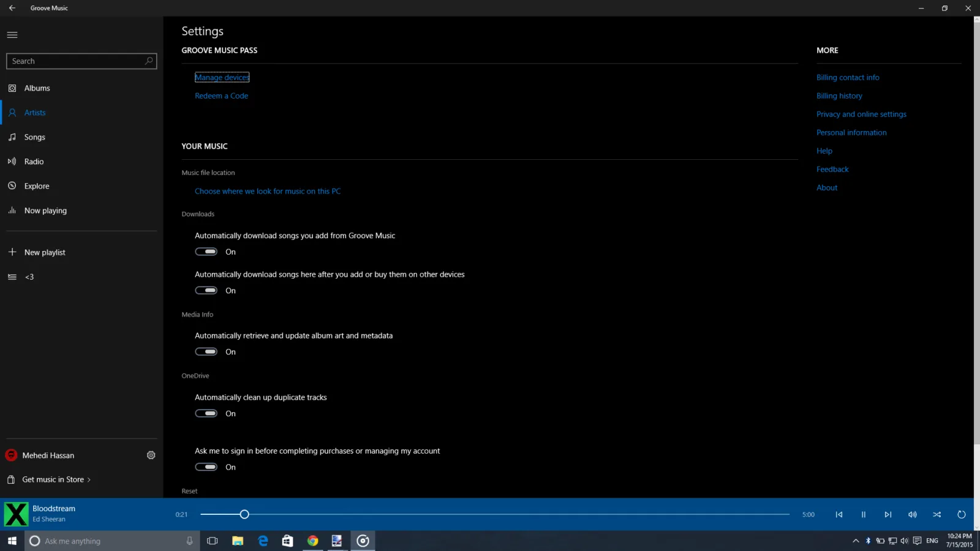The width and height of the screenshot is (980, 551).
Task: Open the Bluetooth tray icon
Action: coord(868,541)
